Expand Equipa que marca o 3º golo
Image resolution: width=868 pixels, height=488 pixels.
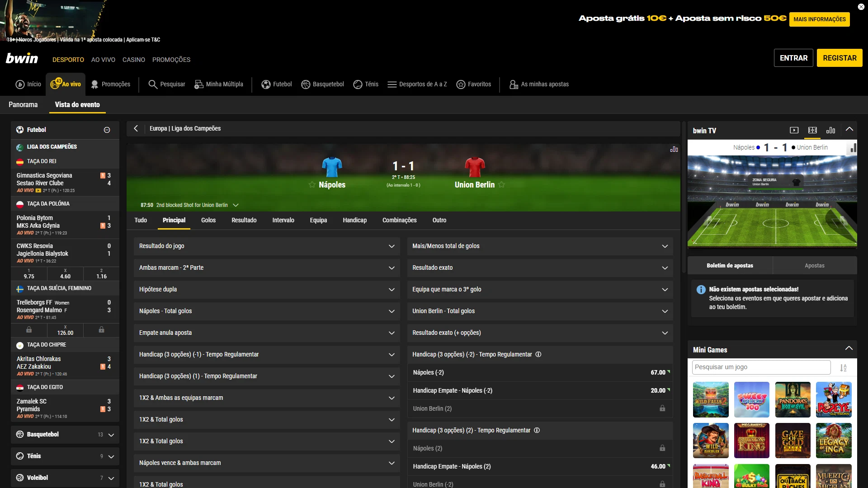(540, 289)
